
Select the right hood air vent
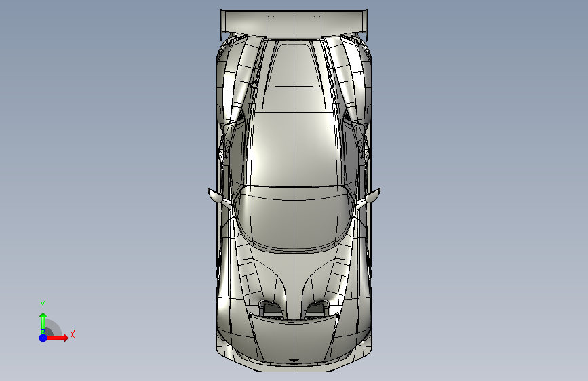(317, 308)
